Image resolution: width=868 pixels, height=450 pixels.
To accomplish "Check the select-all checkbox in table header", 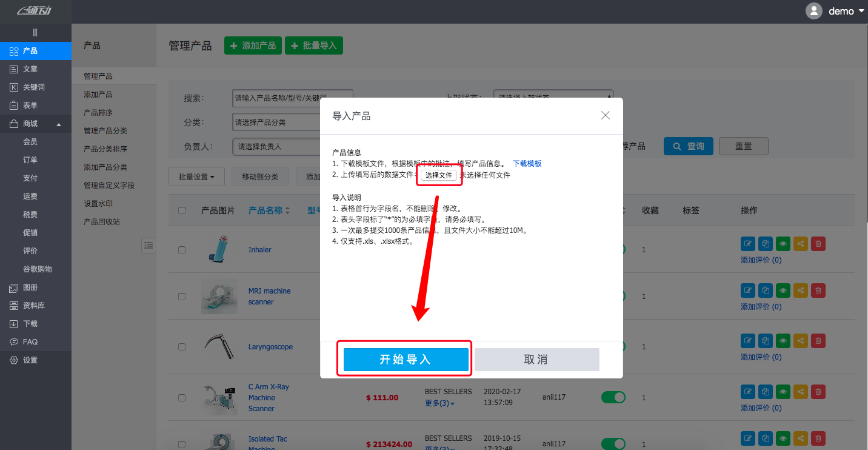I will (181, 210).
